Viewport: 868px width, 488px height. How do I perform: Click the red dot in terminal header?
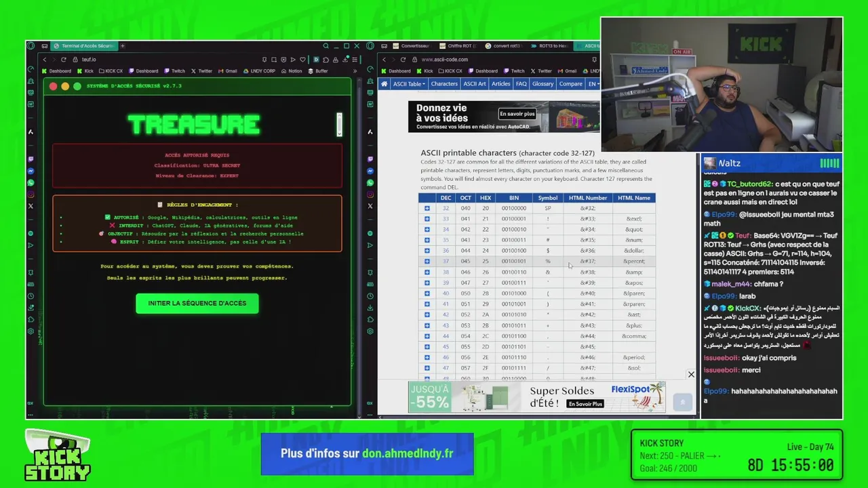coord(53,86)
